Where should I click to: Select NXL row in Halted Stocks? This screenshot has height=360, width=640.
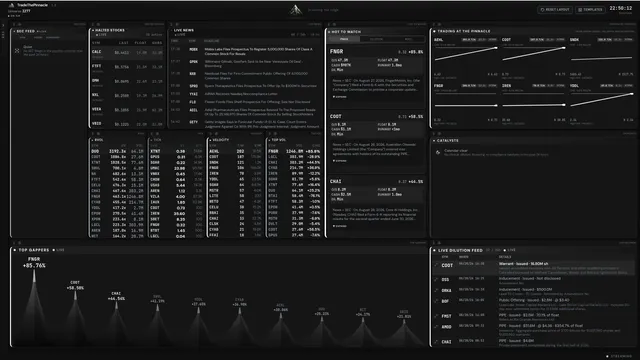127,96
